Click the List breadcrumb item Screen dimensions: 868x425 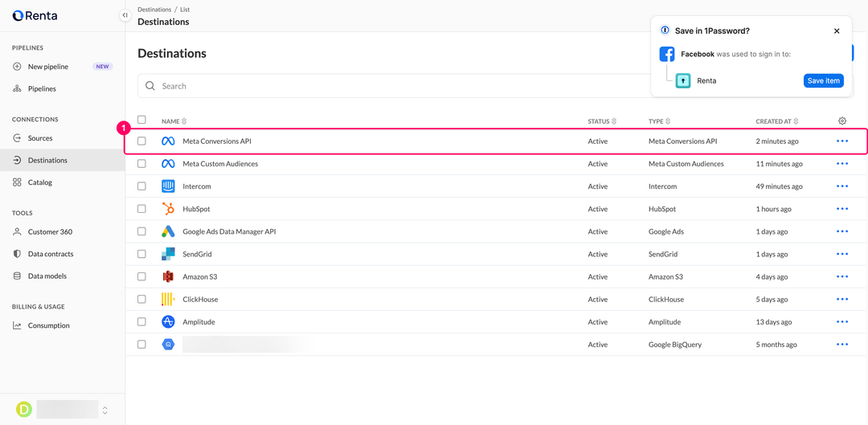point(185,10)
